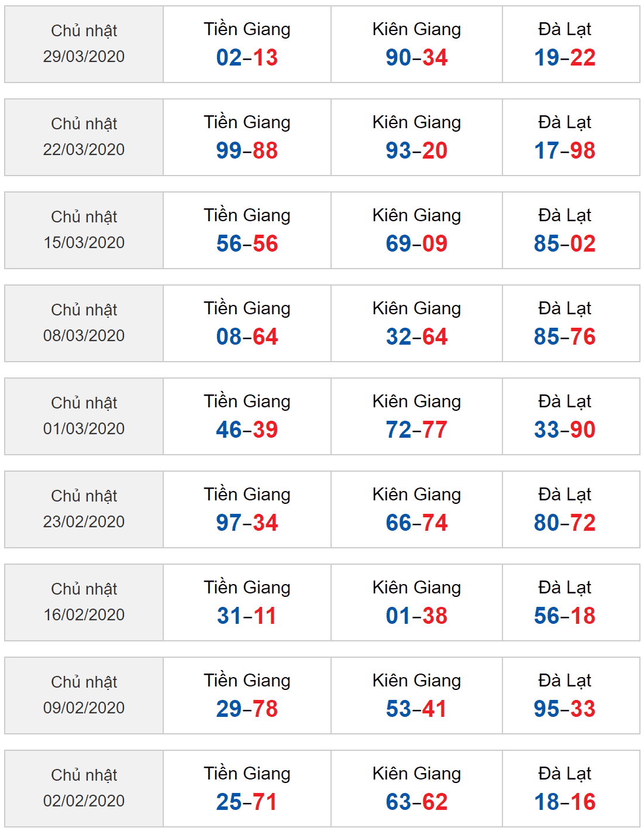Screen dimensions: 644x831
Task: Click Đà Lạt result 19-22
Action: pos(565,57)
